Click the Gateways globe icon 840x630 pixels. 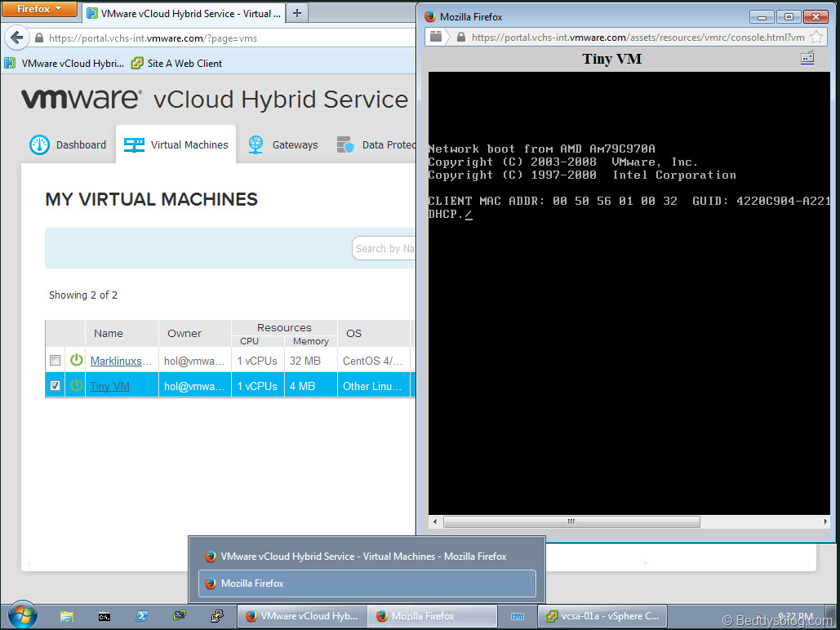tap(256, 144)
